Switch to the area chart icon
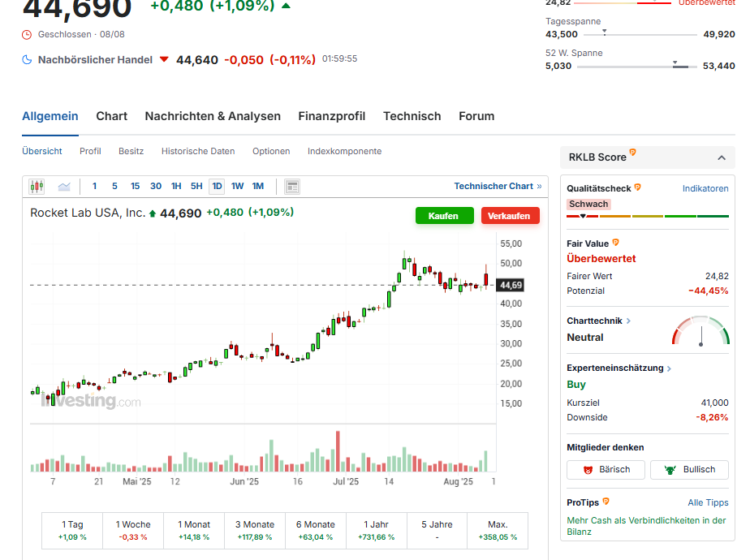The width and height of the screenshot is (750, 560). (x=64, y=187)
